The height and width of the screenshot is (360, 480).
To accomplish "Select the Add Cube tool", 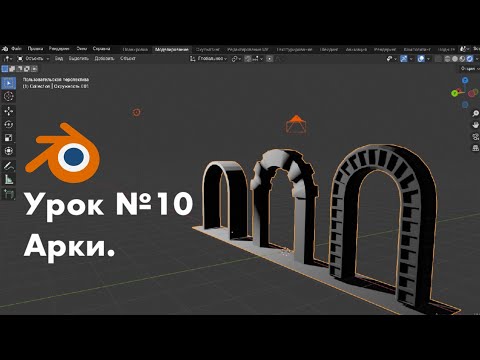I will point(9,194).
